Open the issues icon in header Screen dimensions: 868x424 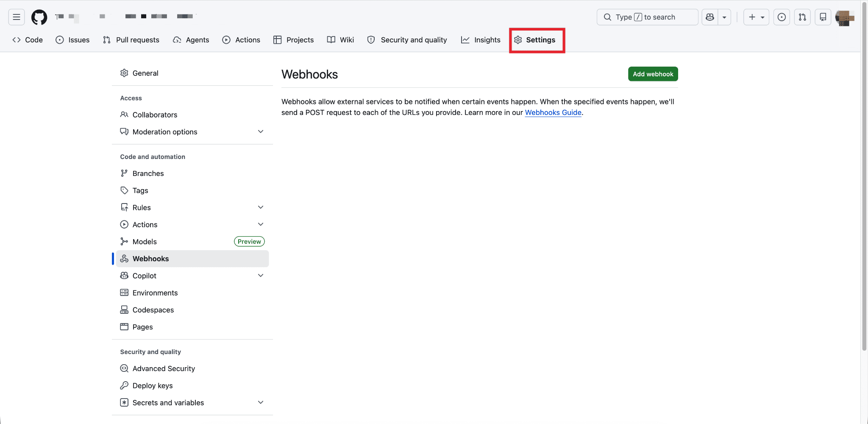(x=782, y=17)
